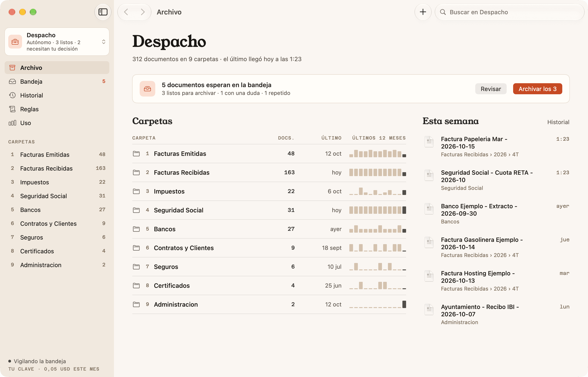
Task: Click the Archivar los 3 button
Action: tap(537, 89)
